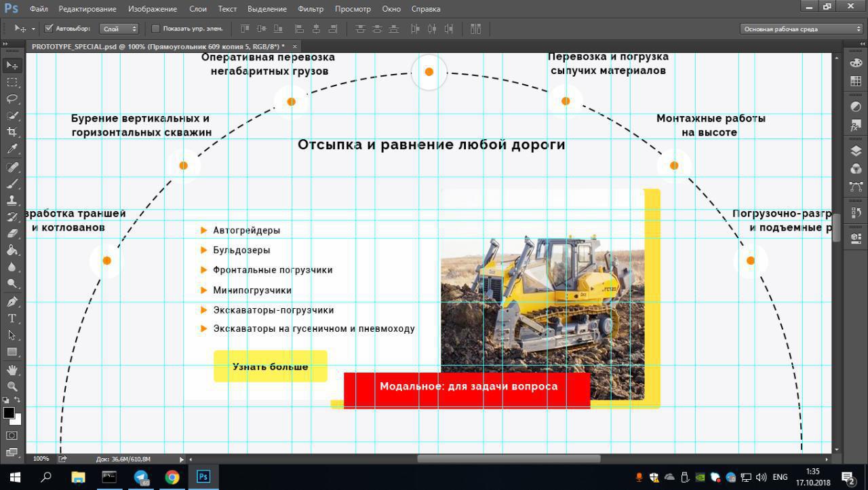This screenshot has height=490, width=868.
Task: Open the Файл menu
Action: pyautogui.click(x=39, y=9)
